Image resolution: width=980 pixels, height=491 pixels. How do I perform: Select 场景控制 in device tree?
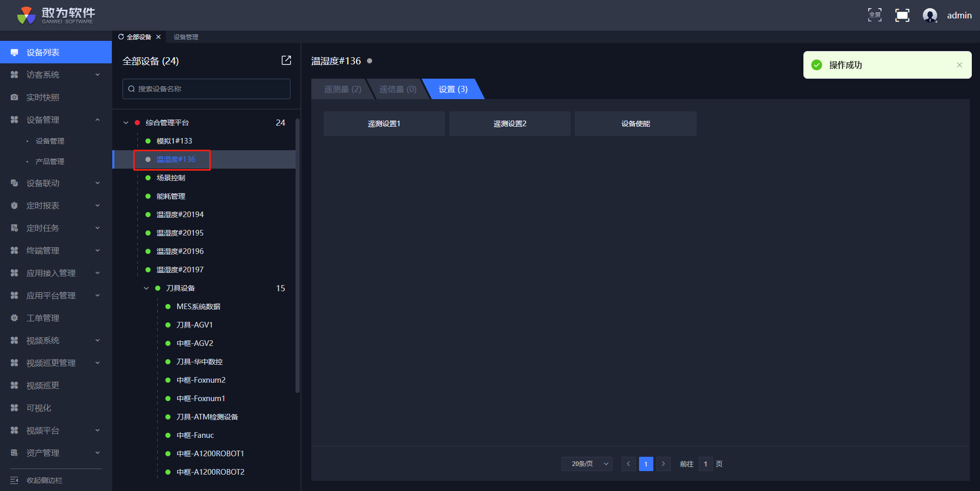coord(170,178)
